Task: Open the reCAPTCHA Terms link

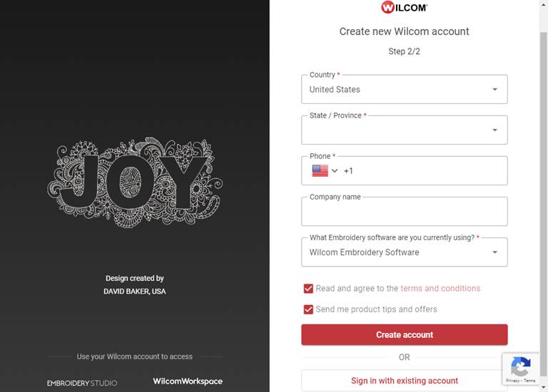Action: tap(529, 381)
